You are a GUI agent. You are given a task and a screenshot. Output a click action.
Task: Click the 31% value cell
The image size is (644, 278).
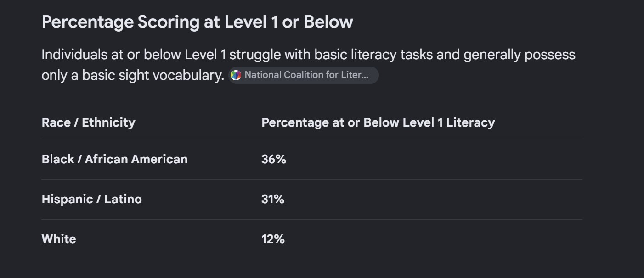[x=273, y=199]
